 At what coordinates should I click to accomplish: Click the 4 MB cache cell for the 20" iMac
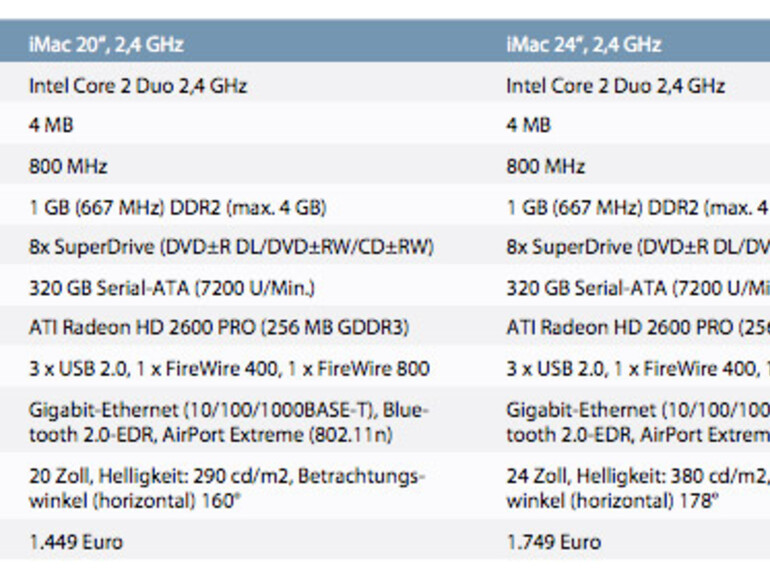pos(51,126)
